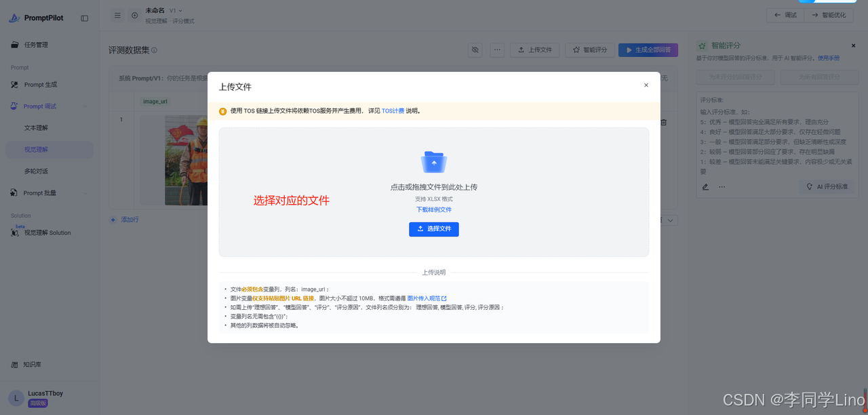Toggle the hide-columns eye icon
The width and height of the screenshot is (868, 415).
point(475,50)
